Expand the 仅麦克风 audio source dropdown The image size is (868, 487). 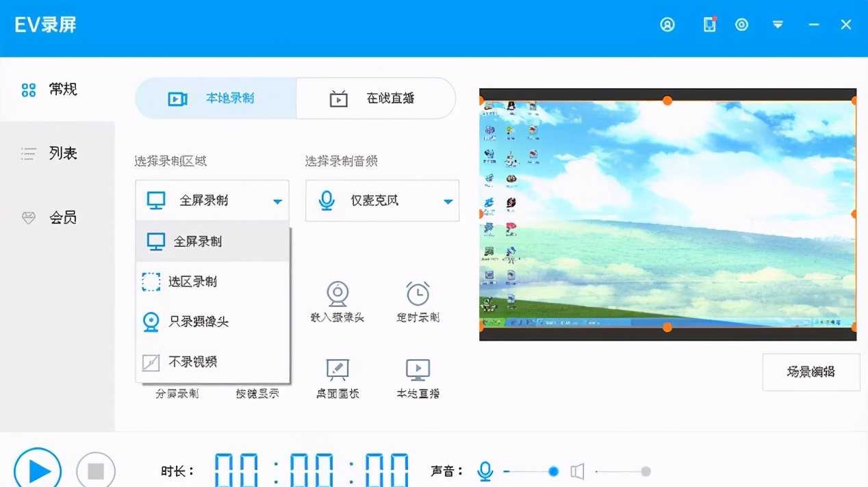pyautogui.click(x=381, y=200)
